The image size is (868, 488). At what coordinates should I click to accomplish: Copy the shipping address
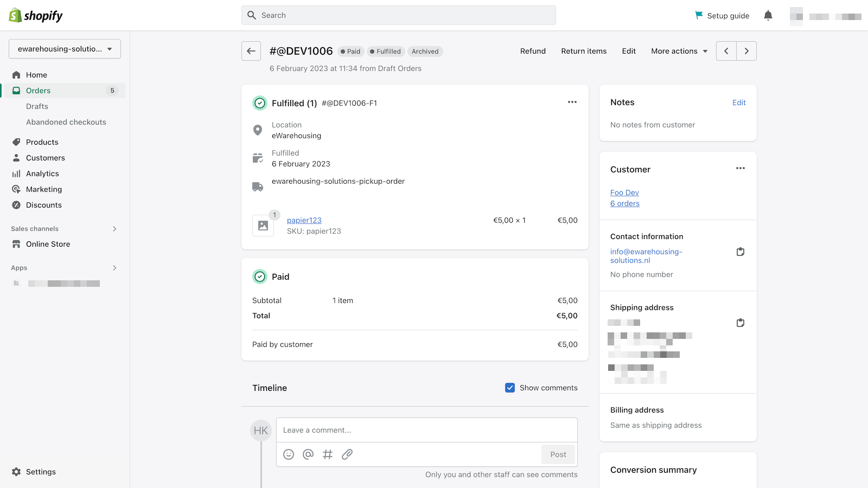coord(741,323)
